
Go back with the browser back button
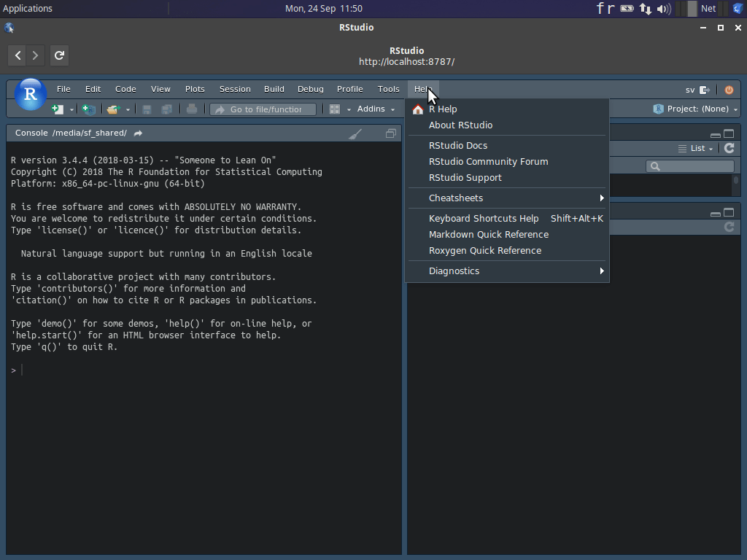tap(18, 55)
